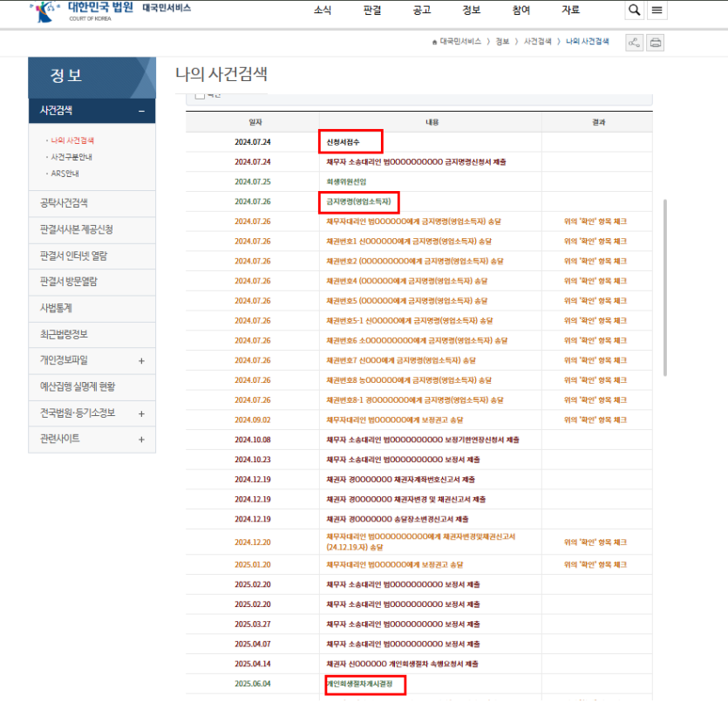
Task: Click the 개인회생절차개시결정 entry
Action: [365, 685]
